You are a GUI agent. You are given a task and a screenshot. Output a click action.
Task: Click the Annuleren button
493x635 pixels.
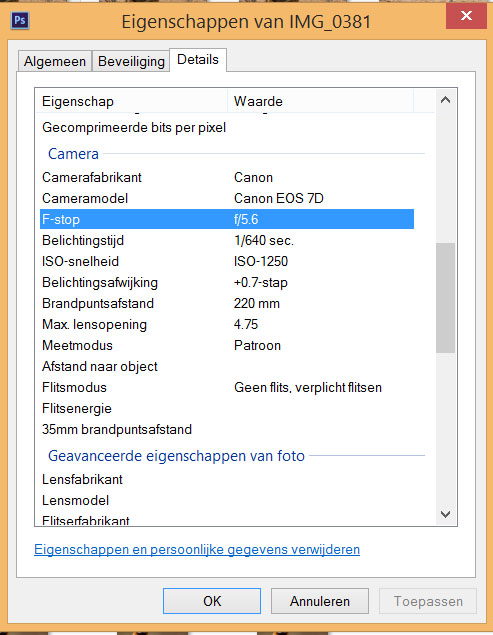(x=320, y=601)
